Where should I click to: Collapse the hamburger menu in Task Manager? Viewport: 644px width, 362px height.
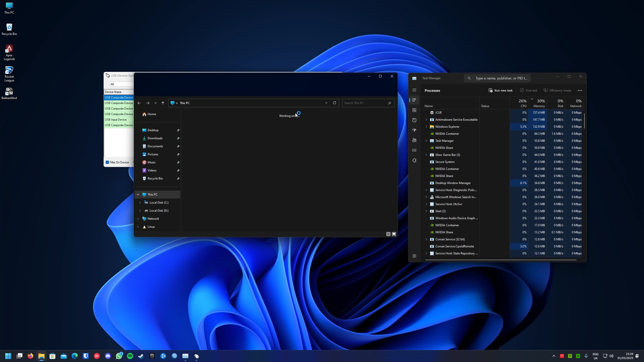pos(414,90)
